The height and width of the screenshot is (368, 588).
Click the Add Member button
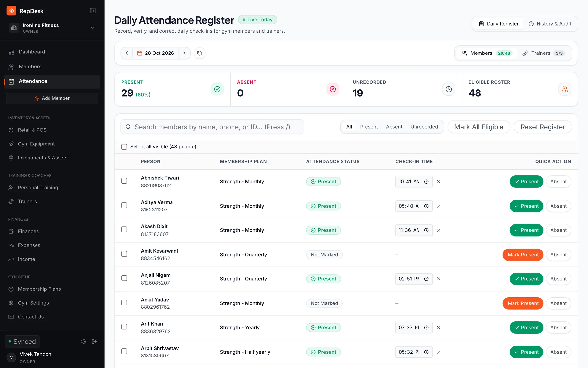coord(52,98)
